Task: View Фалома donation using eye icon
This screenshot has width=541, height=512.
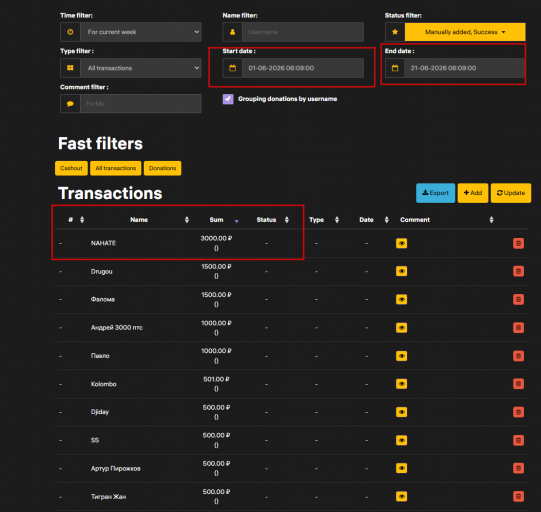Action: pos(401,299)
